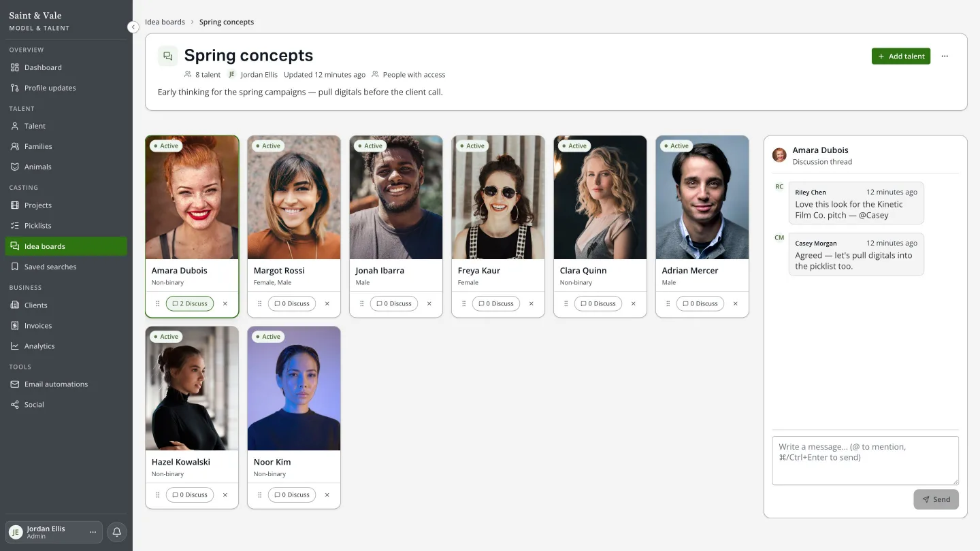
Task: Open the Analytics page
Action: [x=66, y=346]
